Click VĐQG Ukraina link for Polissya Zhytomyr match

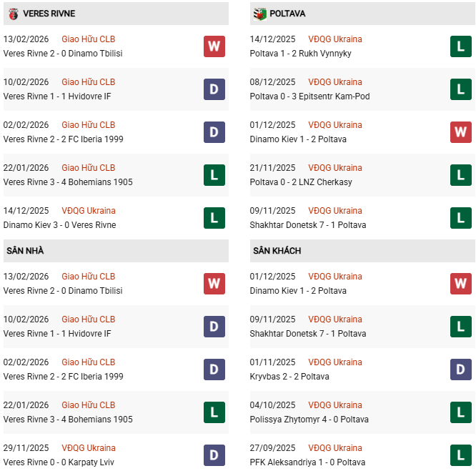tap(334, 405)
